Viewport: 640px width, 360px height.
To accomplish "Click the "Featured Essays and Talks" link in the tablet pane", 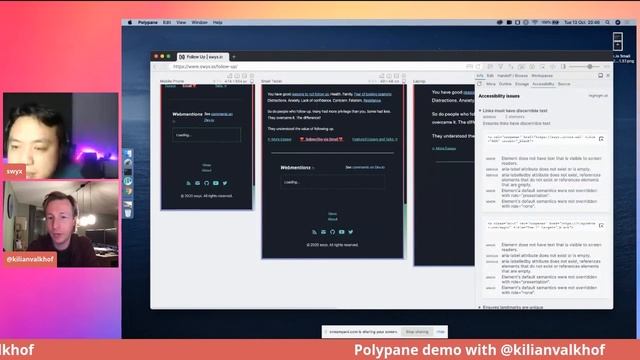I will click(374, 139).
